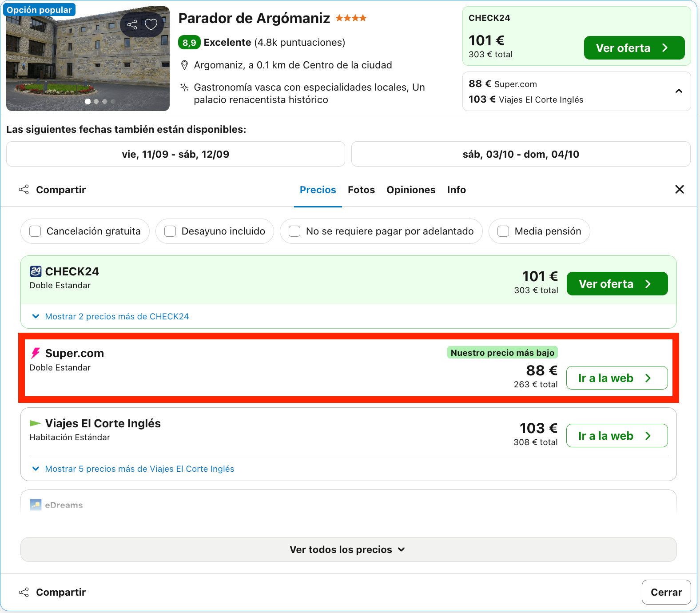
Task: Click the 8,9 rating badge
Action: point(189,43)
